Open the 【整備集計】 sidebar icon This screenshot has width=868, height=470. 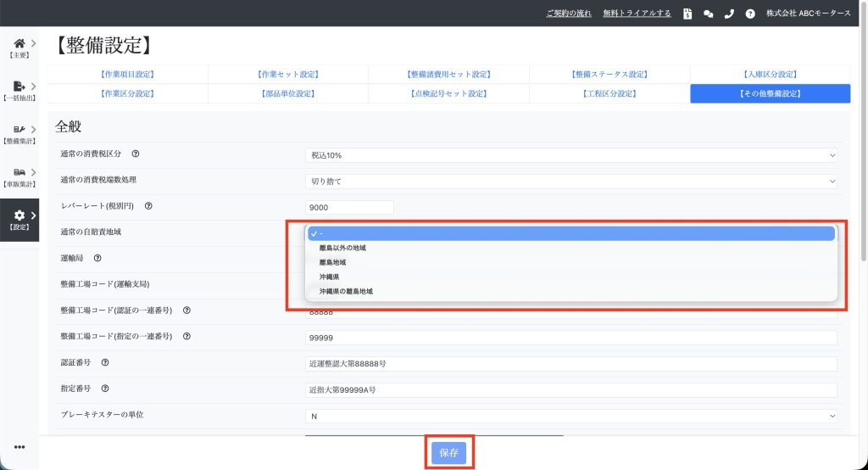19,131
